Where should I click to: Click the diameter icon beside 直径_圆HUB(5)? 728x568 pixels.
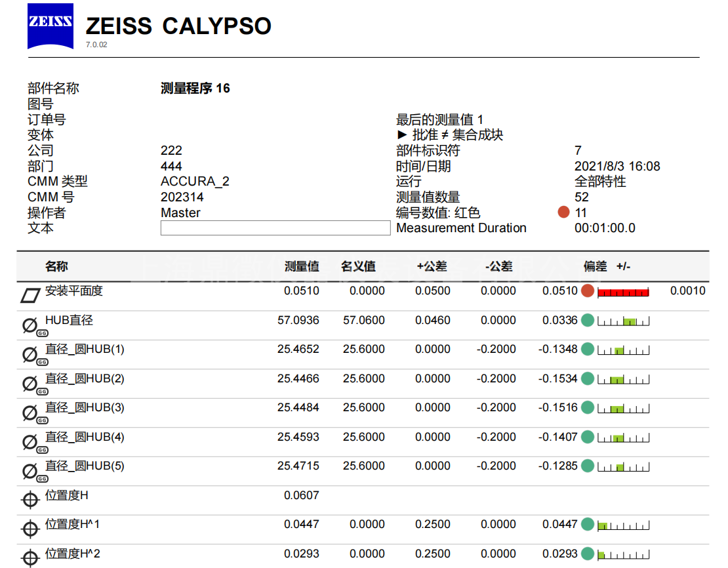point(30,471)
